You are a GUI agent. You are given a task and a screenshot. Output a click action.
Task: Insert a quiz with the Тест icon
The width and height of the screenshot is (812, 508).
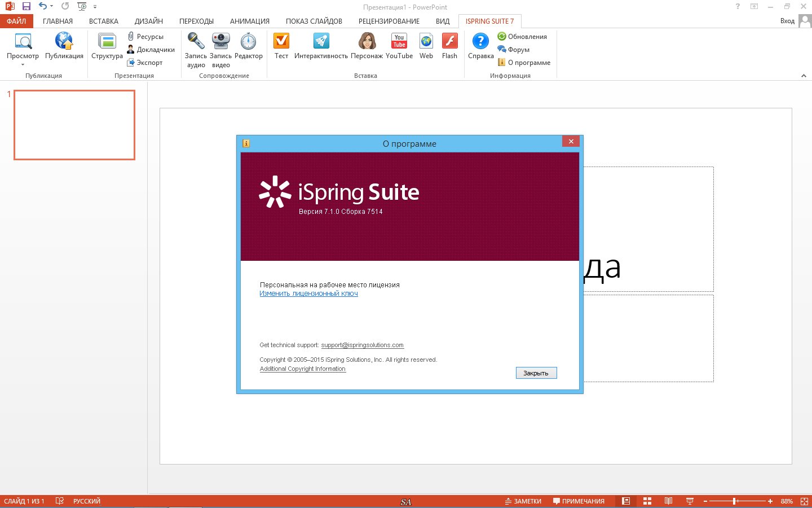[x=281, y=42]
